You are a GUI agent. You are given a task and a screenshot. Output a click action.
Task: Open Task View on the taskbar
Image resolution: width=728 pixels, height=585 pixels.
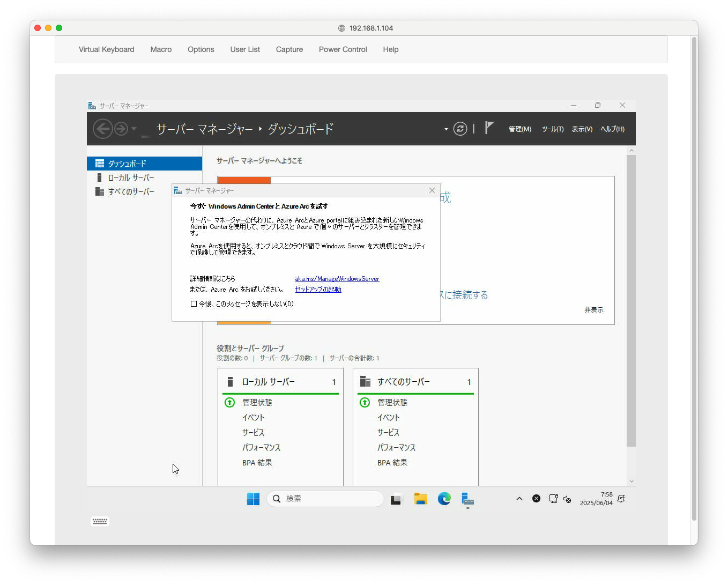[x=397, y=499]
